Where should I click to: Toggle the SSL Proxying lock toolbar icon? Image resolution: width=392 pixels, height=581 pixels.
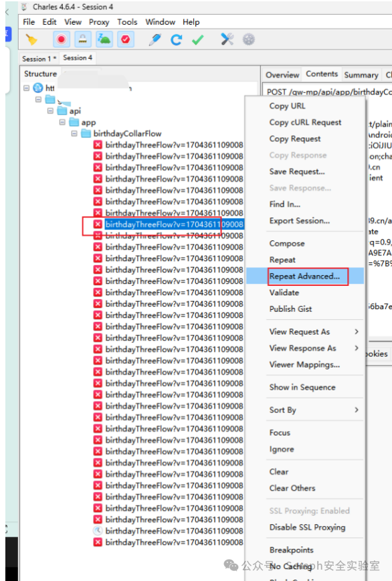point(82,39)
